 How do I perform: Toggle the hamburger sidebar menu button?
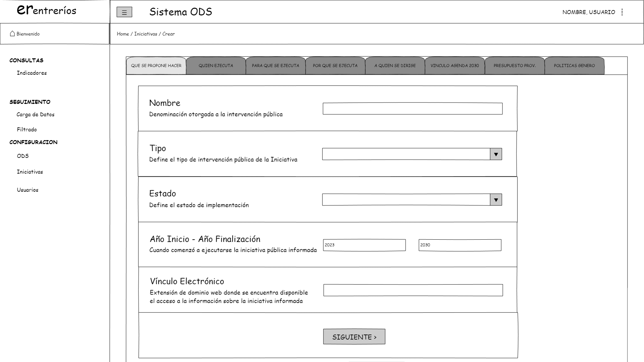(x=124, y=12)
